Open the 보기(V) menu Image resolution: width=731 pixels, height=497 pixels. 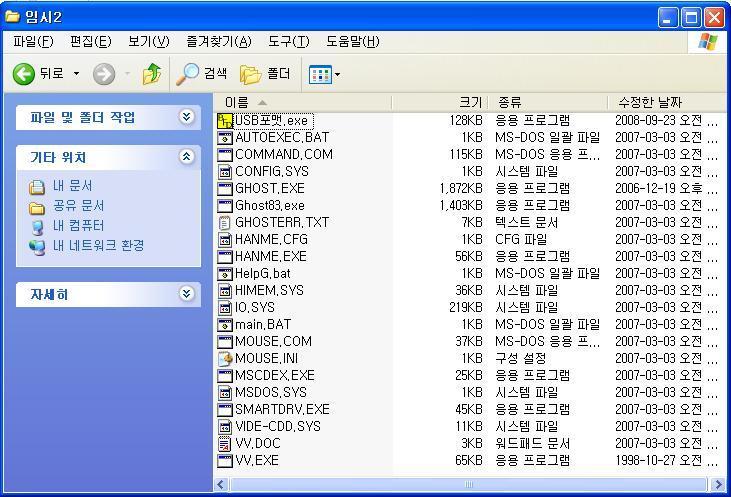148,41
